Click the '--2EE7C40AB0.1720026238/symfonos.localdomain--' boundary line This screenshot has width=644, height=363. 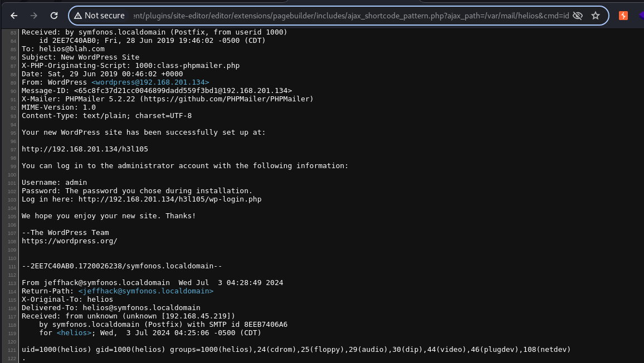point(122,266)
